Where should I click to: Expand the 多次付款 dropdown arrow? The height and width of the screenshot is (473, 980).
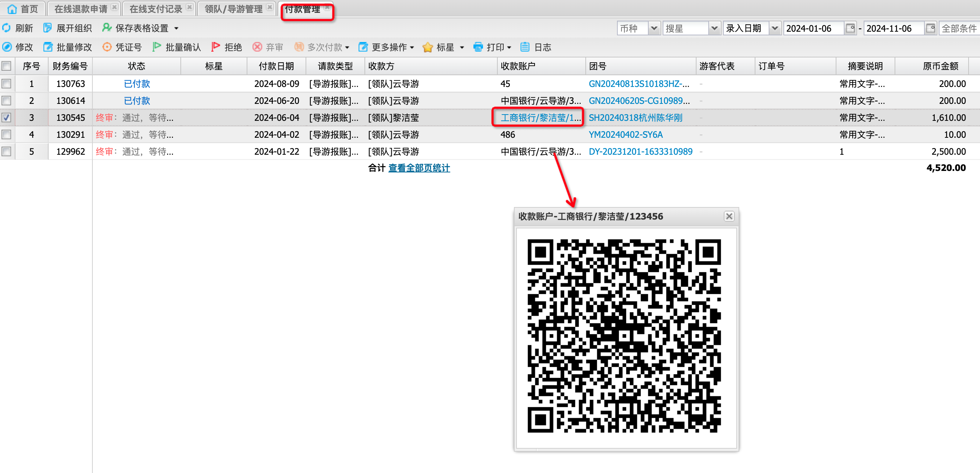(x=347, y=48)
